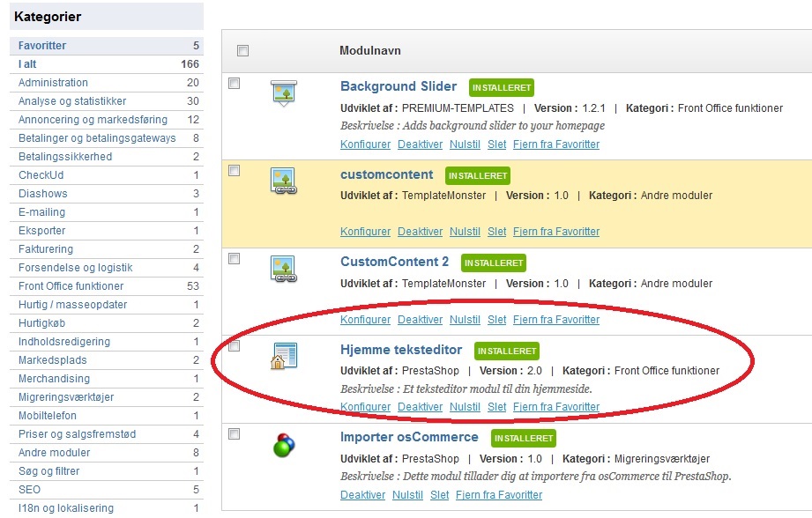Screen dimensions: 812x518
Task: Click the customcontent module icon
Action: (x=284, y=181)
